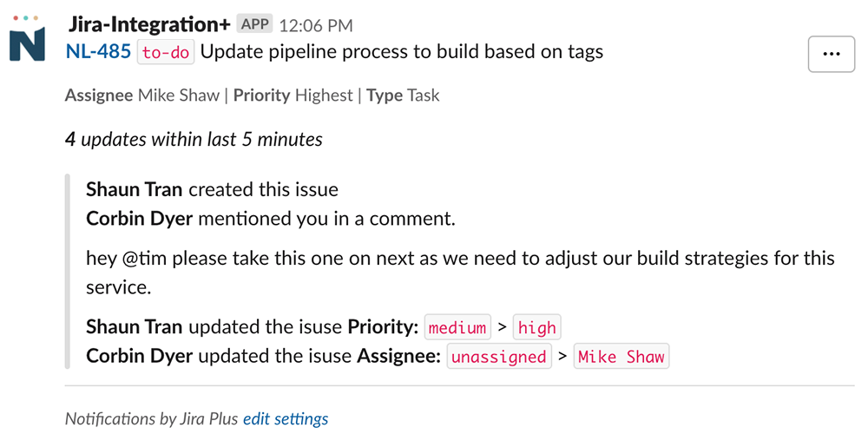This screenshot has width=868, height=434.
Task: Click the high priority code tag
Action: (537, 328)
